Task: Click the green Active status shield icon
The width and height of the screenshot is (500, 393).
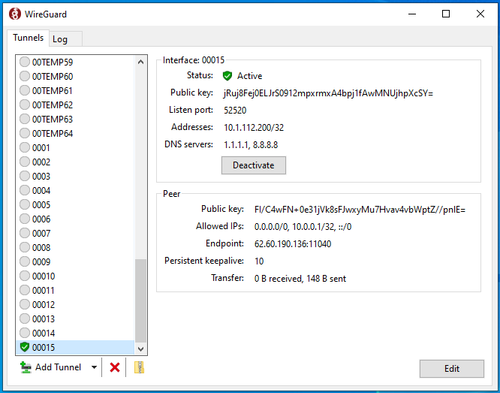Action: point(227,76)
